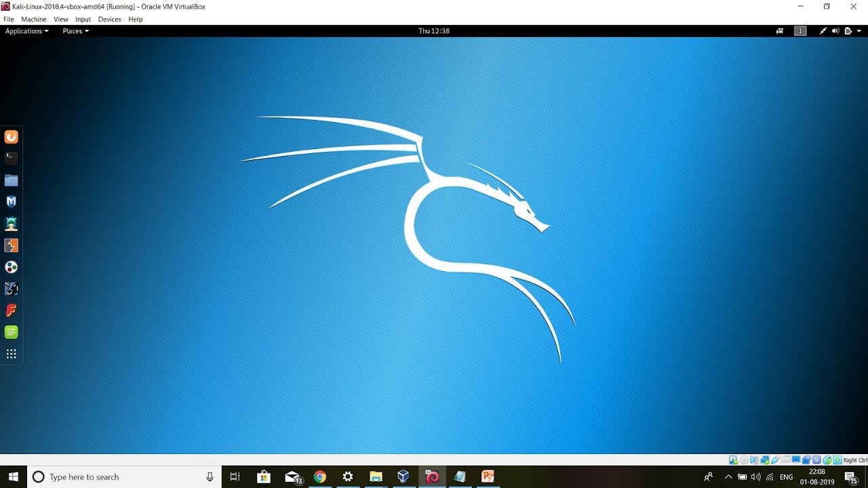Click VirtualBox CPU virtualization V indicator

816,460
